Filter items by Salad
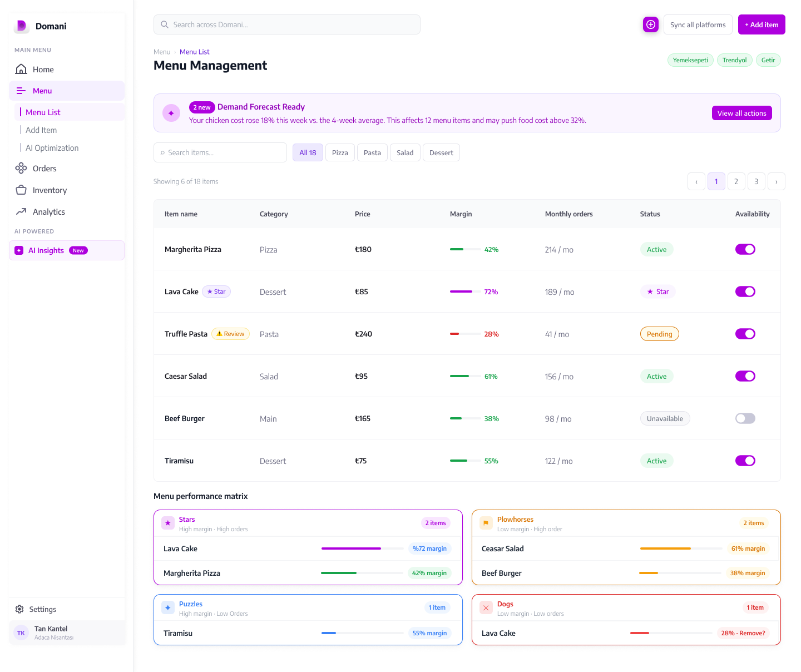This screenshot has width=801, height=672. 405,152
